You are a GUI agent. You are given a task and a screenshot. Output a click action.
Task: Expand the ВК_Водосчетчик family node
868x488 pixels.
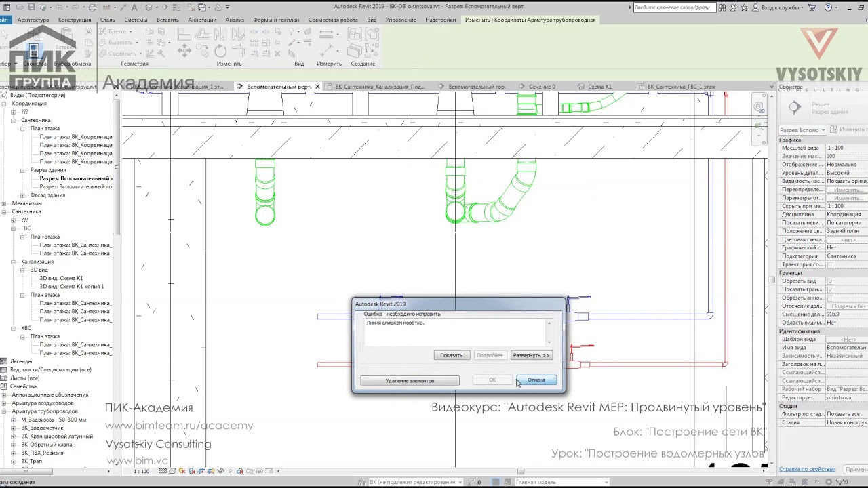(14, 428)
